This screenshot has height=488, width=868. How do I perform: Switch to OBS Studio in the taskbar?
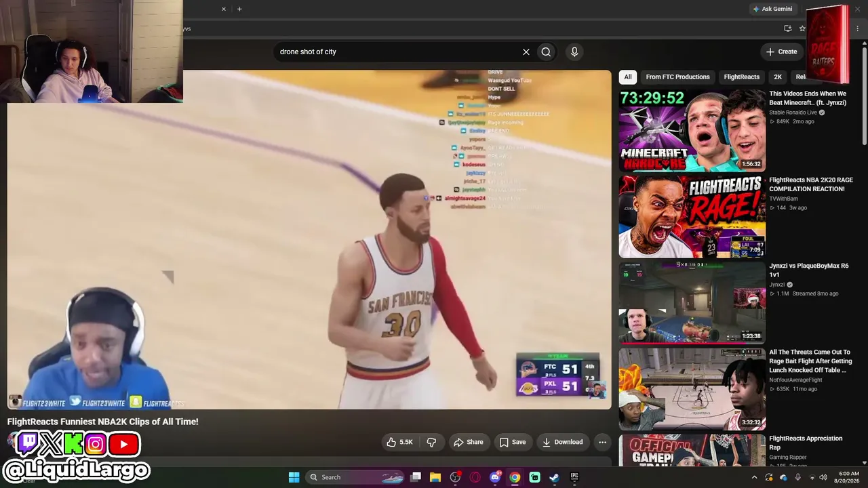(455, 477)
